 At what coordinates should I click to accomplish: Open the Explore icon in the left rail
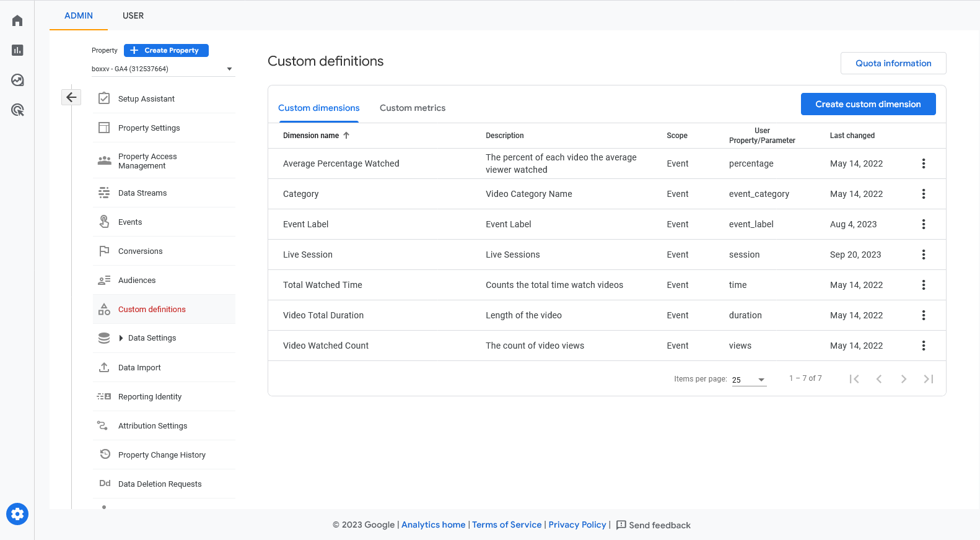(17, 80)
